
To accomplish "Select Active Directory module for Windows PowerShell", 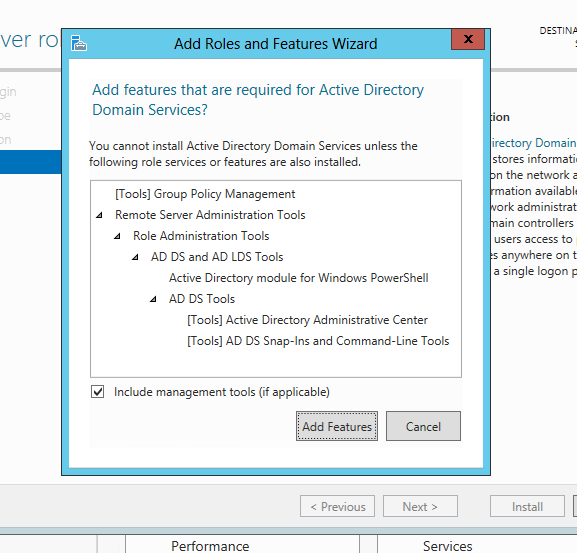I will tap(298, 278).
